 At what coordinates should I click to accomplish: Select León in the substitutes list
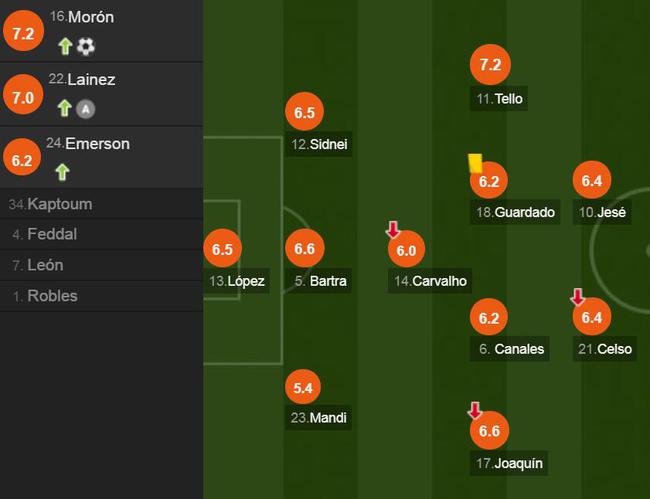102,265
